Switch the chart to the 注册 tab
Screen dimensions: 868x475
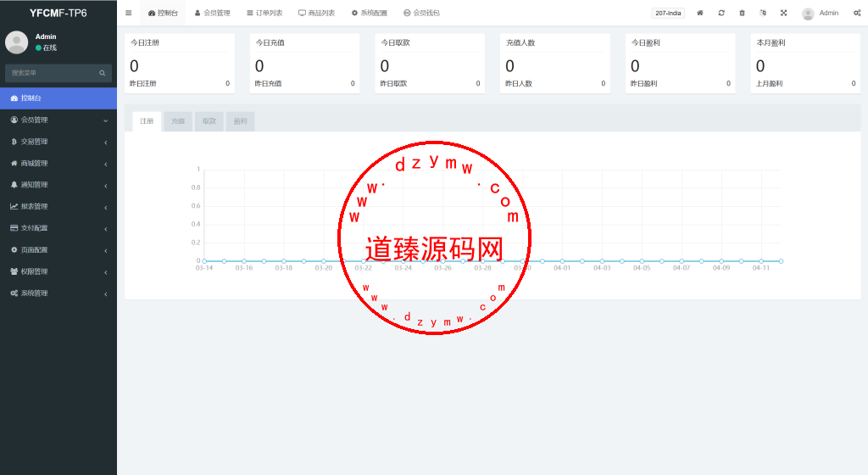coord(147,121)
